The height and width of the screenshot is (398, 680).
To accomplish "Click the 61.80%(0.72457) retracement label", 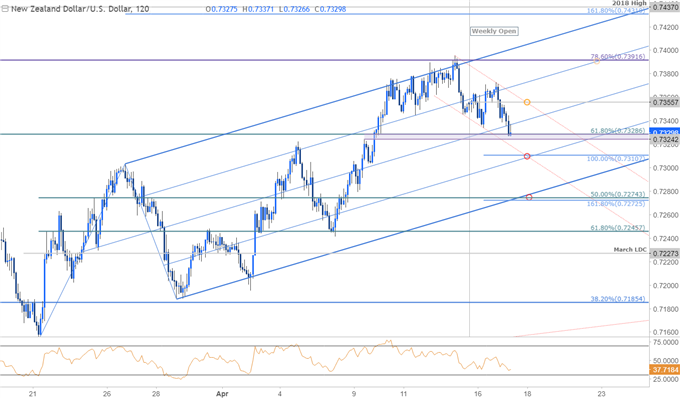I will [x=618, y=228].
